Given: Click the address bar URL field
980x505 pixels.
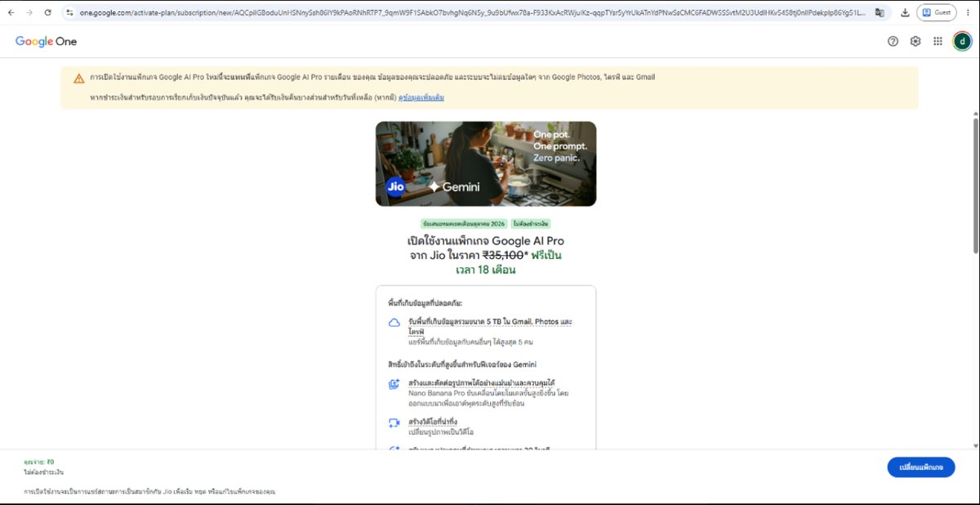Looking at the screenshot, I should click(x=472, y=13).
